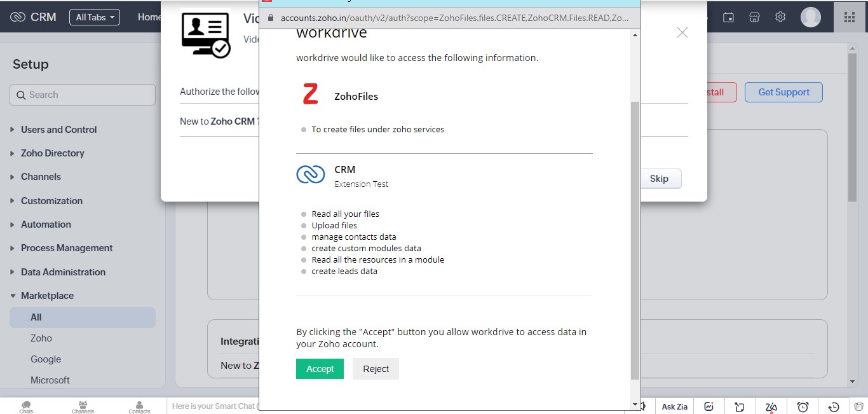
Task: Open the Setup gear icon
Action: pyautogui.click(x=780, y=17)
